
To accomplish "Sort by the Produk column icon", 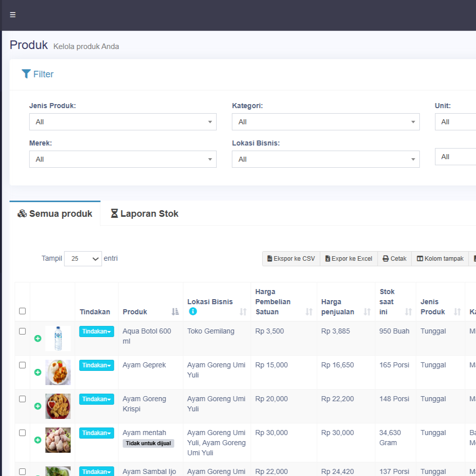I will pos(175,312).
